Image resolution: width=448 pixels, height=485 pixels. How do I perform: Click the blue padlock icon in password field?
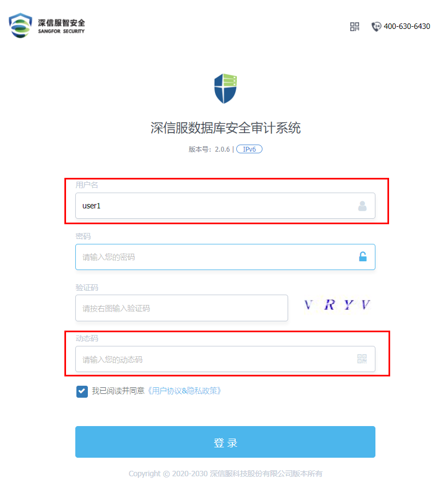363,256
